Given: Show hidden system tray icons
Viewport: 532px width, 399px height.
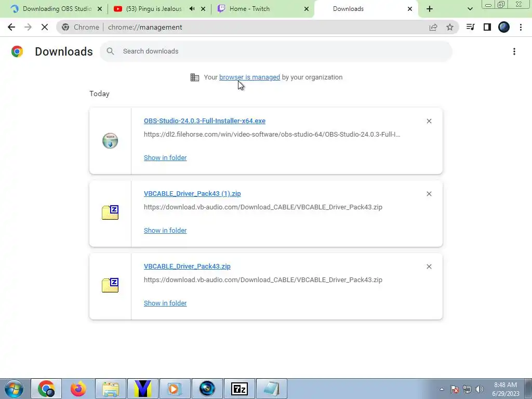Looking at the screenshot, I should coord(442,389).
